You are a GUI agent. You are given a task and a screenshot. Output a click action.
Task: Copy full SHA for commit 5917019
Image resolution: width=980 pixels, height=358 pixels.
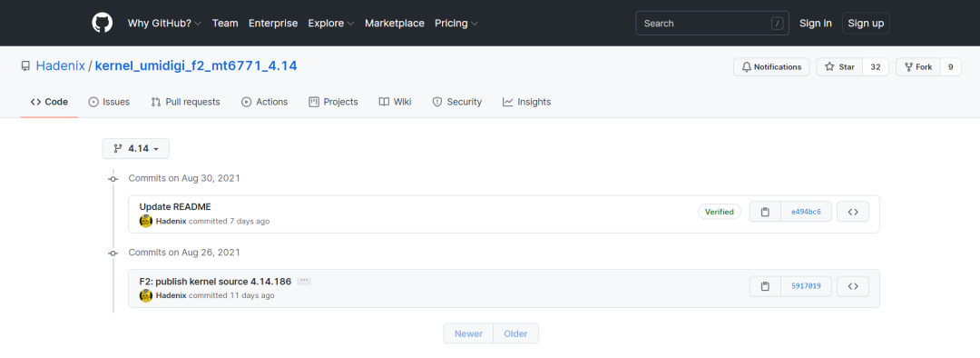pyautogui.click(x=765, y=286)
